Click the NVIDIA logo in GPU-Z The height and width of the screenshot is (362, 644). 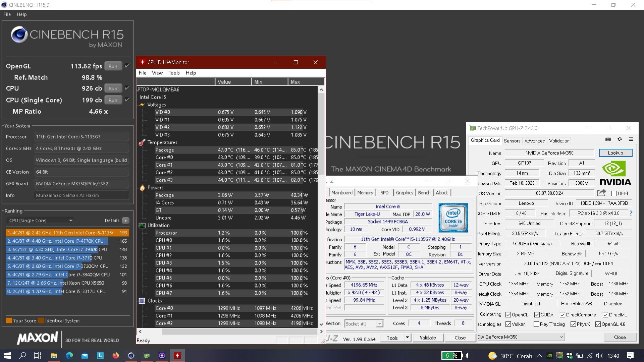[x=615, y=173]
